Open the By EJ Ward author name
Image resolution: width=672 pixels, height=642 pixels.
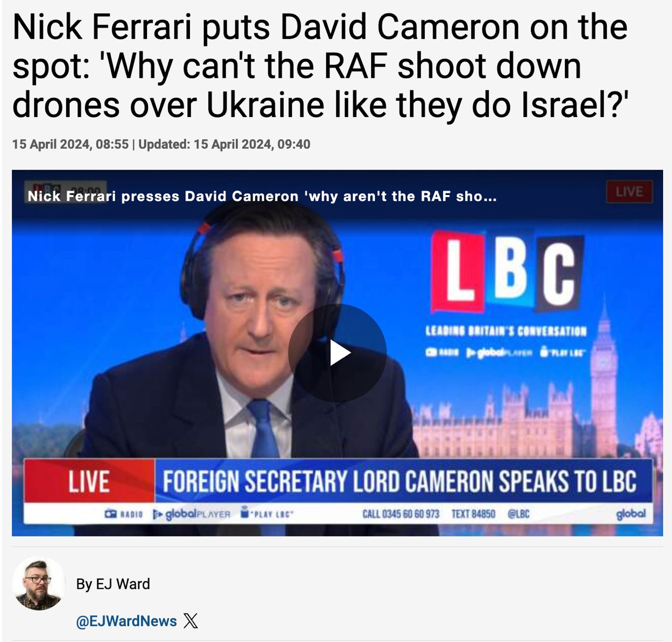coord(113,584)
